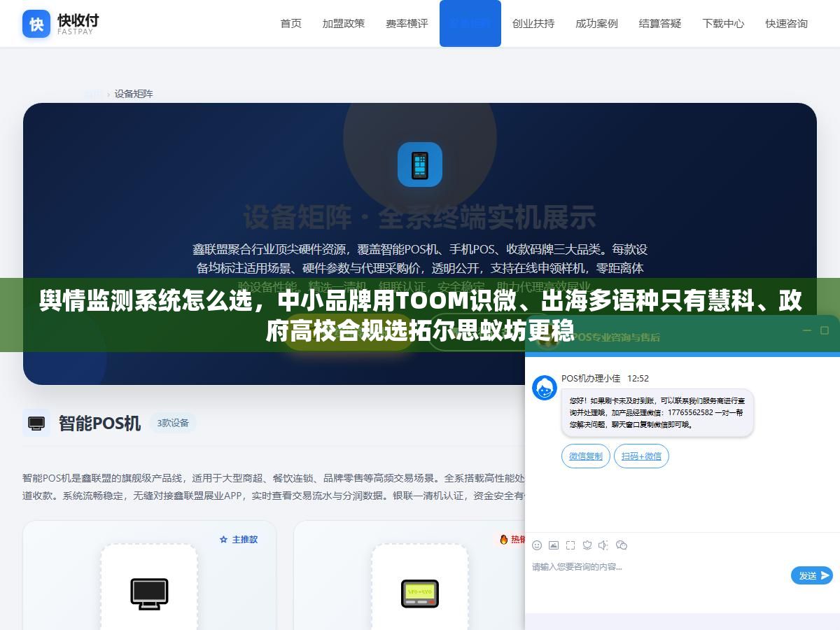
Task: Go to 加盟政策 in the navigation
Action: (x=344, y=23)
